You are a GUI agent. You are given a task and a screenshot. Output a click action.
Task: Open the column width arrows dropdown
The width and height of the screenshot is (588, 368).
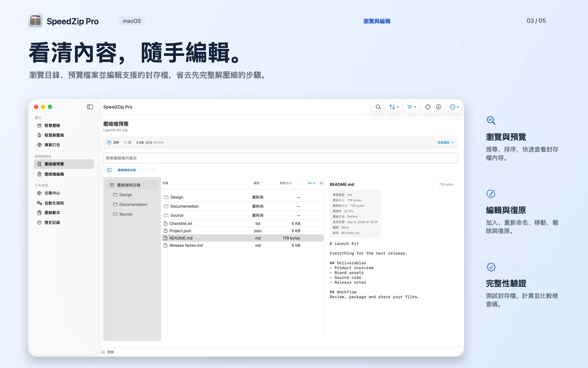(x=311, y=183)
